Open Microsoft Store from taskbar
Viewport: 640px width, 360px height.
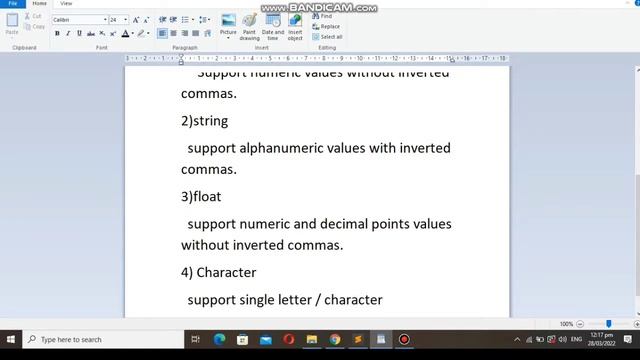[x=242, y=339]
